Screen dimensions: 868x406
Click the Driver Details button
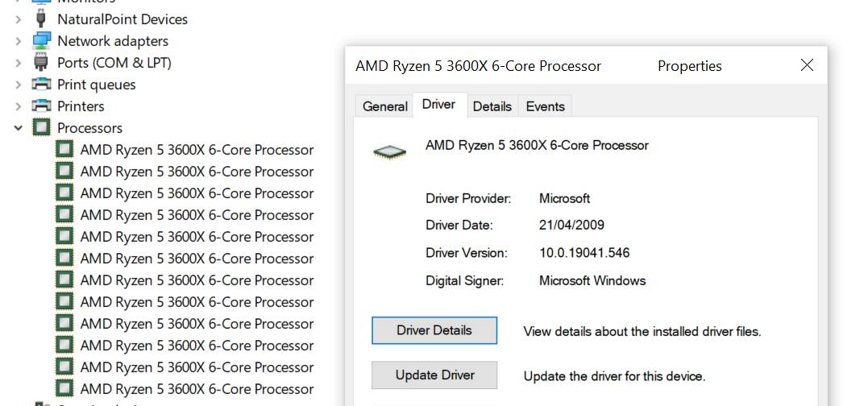434,330
